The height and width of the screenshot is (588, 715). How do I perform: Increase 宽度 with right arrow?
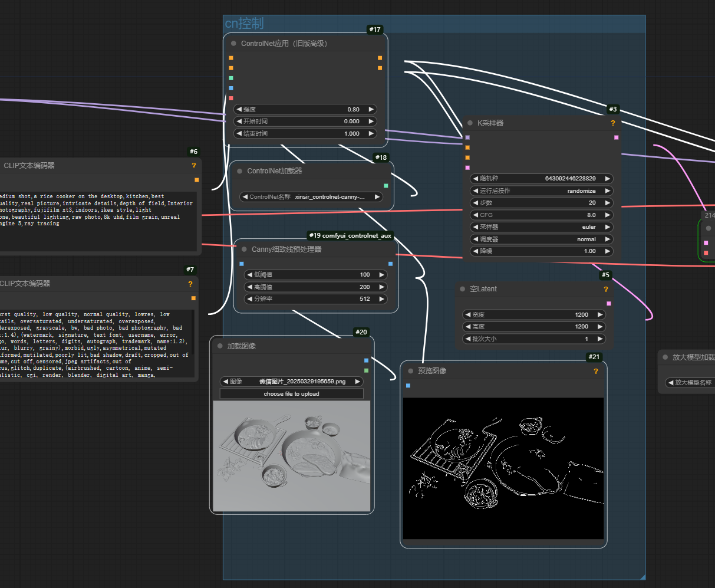[x=600, y=315]
